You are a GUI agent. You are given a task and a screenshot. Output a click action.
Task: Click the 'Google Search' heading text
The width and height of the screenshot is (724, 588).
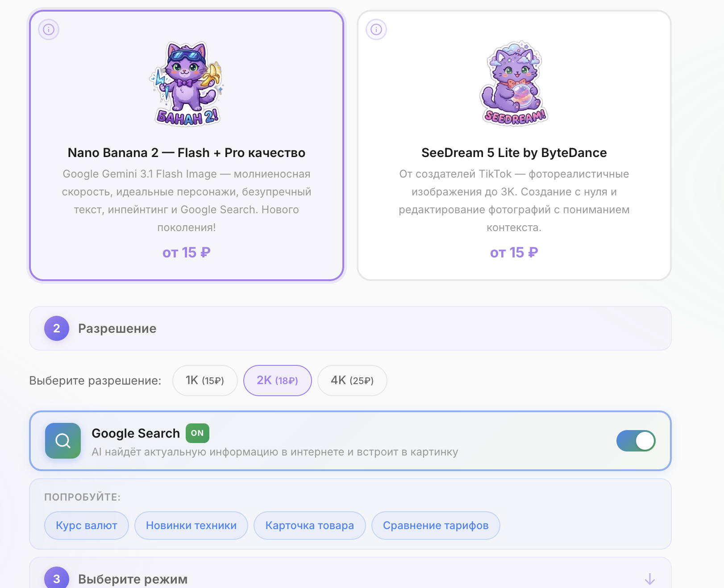point(136,433)
